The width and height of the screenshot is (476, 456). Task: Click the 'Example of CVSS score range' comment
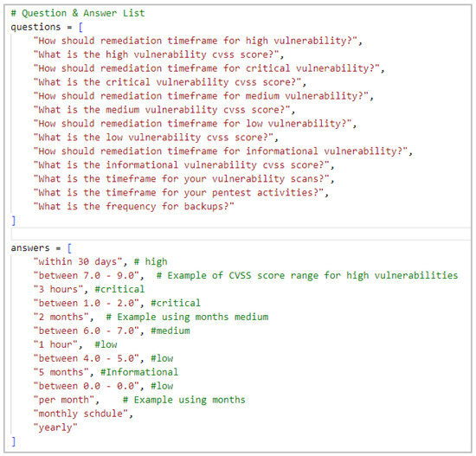(307, 276)
